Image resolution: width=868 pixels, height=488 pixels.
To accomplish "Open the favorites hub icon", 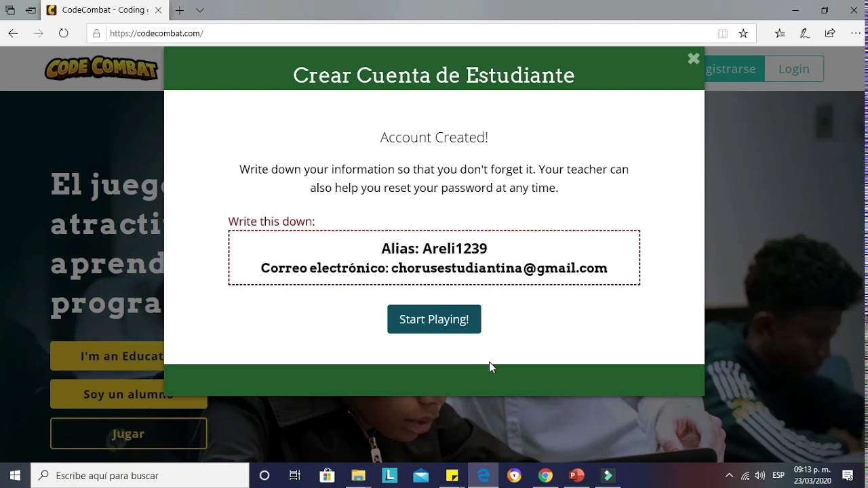I will coord(780,33).
